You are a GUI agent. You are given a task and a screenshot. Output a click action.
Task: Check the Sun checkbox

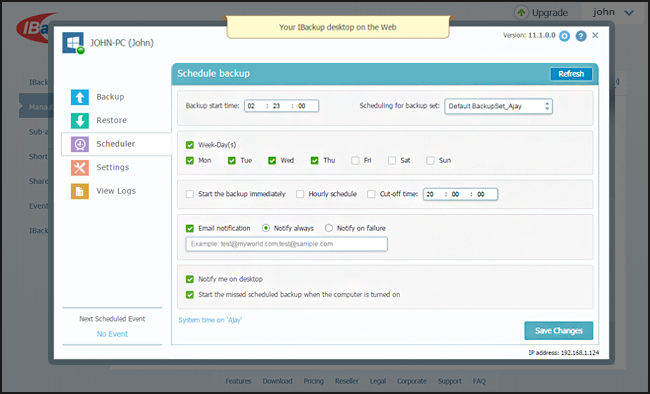(x=430, y=161)
